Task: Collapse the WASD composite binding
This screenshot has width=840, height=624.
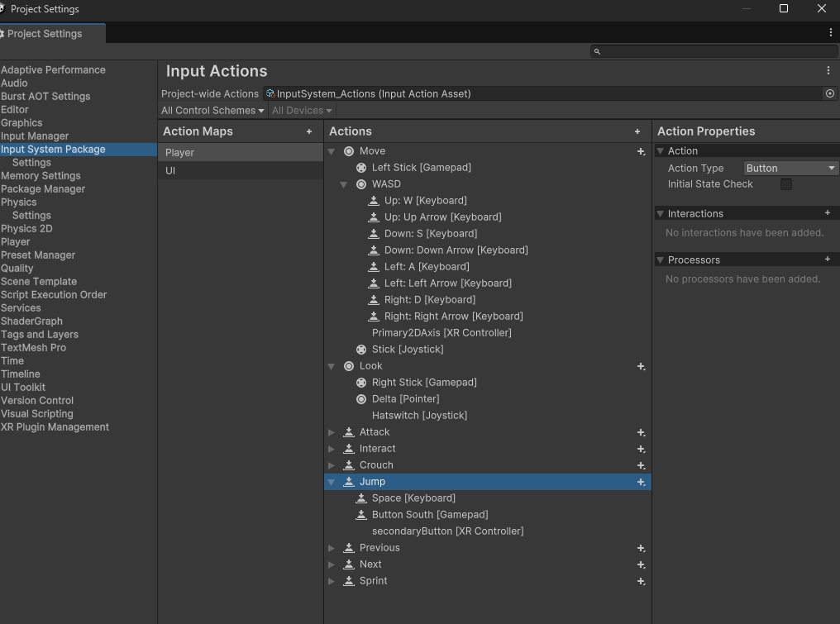Action: coord(344,184)
